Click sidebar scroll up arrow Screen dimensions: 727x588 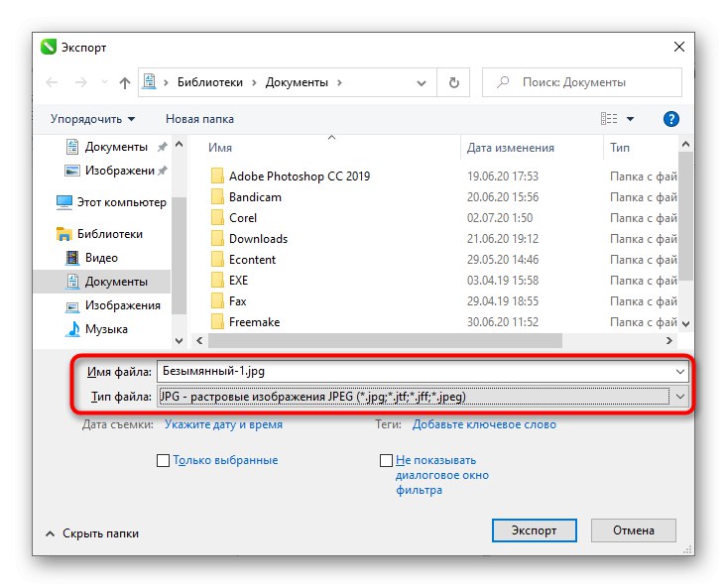coord(179,144)
